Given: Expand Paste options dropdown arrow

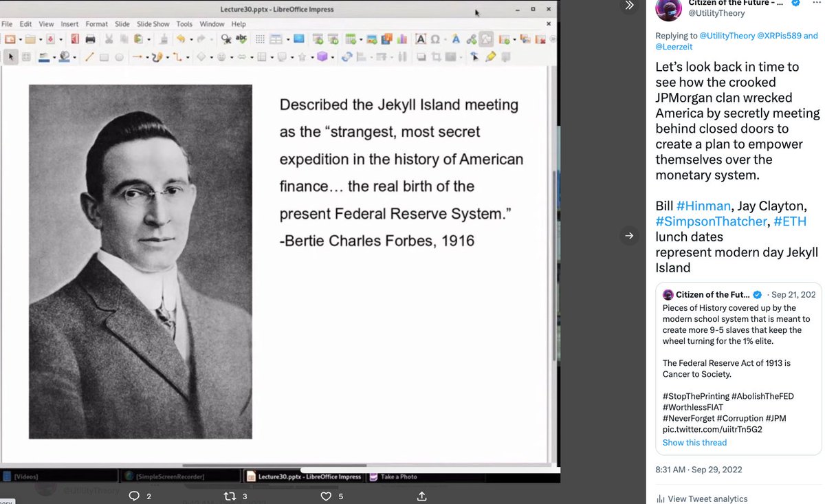Looking at the screenshot, I should (x=148, y=39).
